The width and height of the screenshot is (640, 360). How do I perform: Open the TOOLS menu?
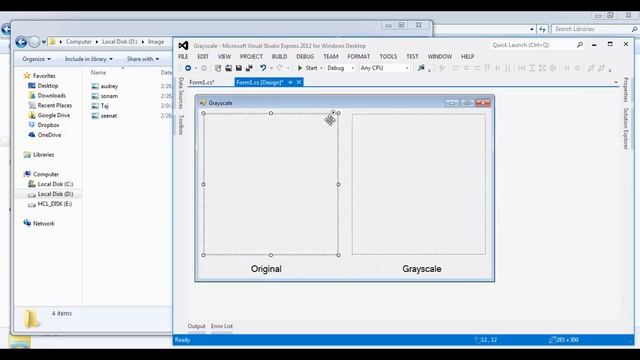388,56
